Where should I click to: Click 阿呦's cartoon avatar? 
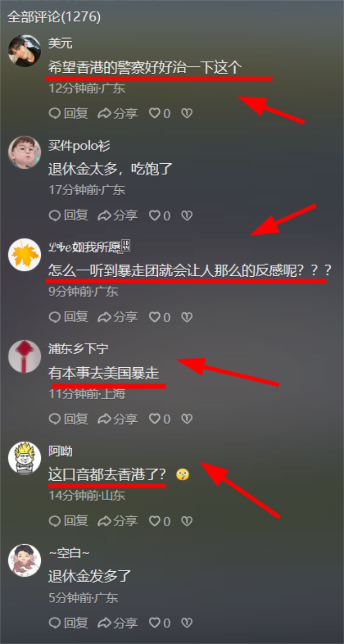pos(25,458)
